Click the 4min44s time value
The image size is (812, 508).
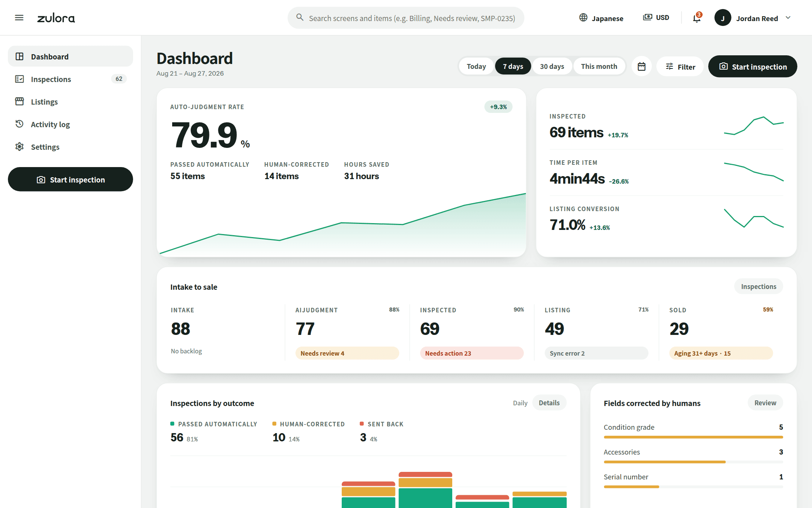pos(577,179)
